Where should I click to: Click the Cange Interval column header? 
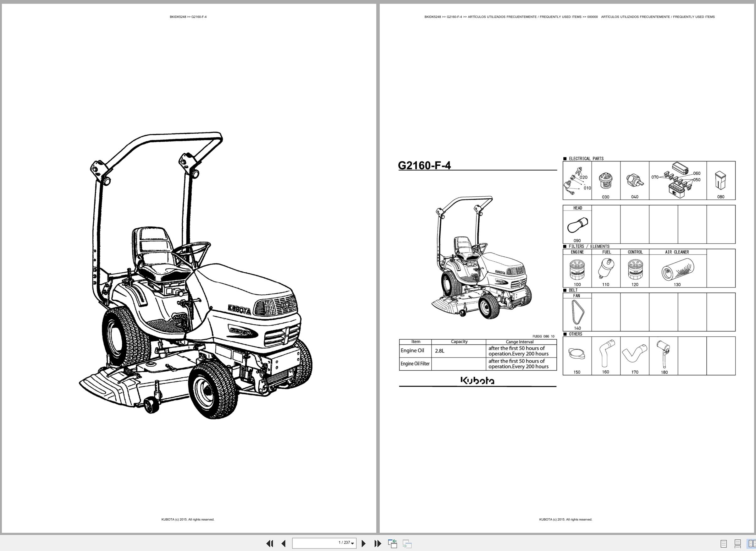pos(520,342)
